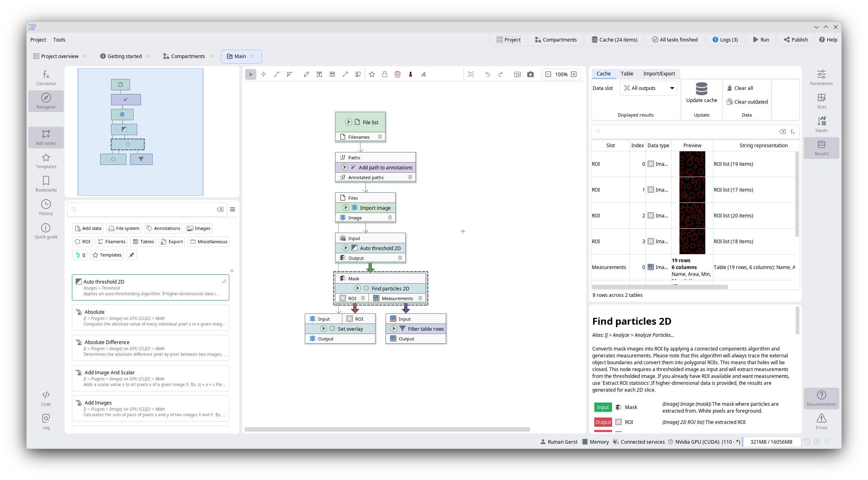
Task: Click the star bookmark icon in toolbar
Action: click(372, 74)
